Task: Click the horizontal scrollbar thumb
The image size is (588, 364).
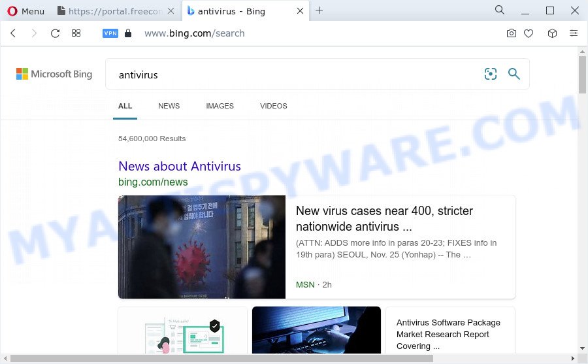Action: (x=221, y=358)
